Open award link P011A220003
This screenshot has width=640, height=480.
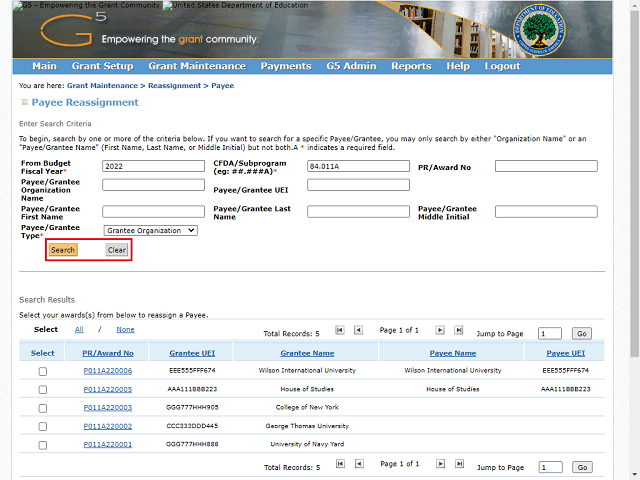coord(108,408)
